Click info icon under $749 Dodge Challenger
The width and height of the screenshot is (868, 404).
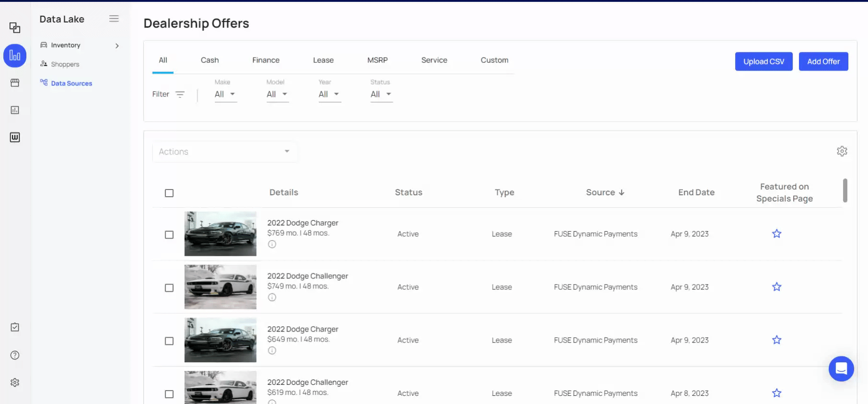(272, 297)
